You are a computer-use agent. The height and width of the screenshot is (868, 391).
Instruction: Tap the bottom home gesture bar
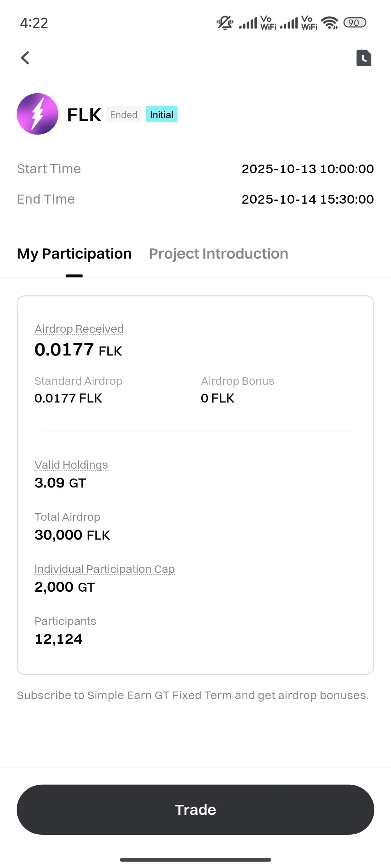[x=195, y=860]
